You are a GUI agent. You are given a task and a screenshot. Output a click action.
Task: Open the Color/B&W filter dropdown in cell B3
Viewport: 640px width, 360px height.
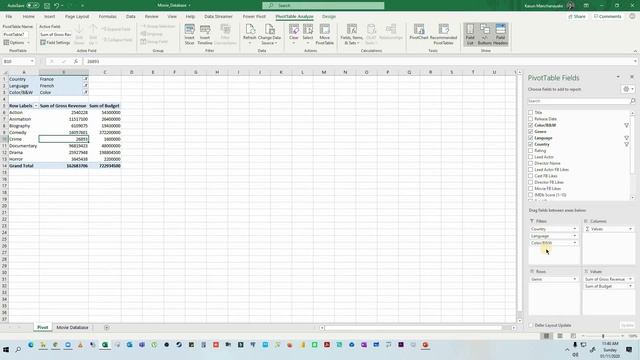point(85,92)
